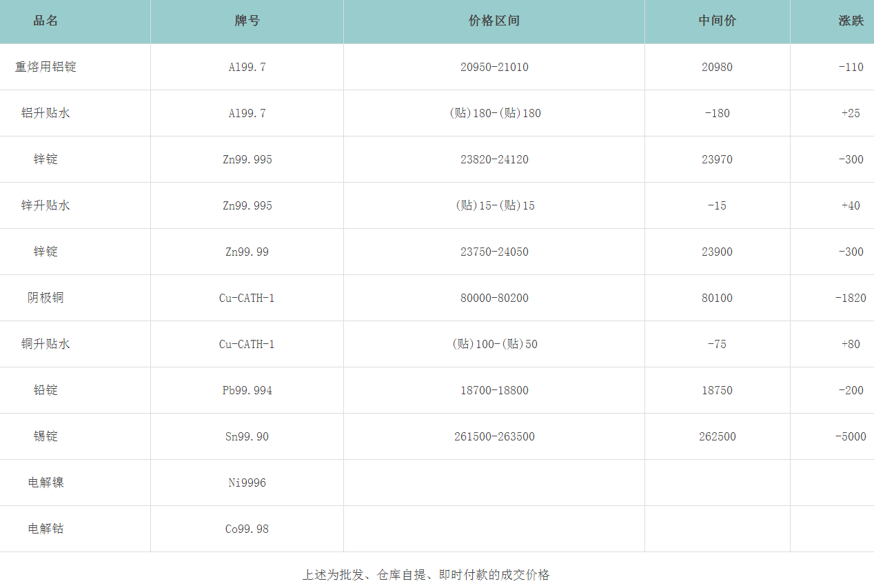Click the footer note about 批发 prices
The width and height of the screenshot is (874, 588).
pos(426,574)
